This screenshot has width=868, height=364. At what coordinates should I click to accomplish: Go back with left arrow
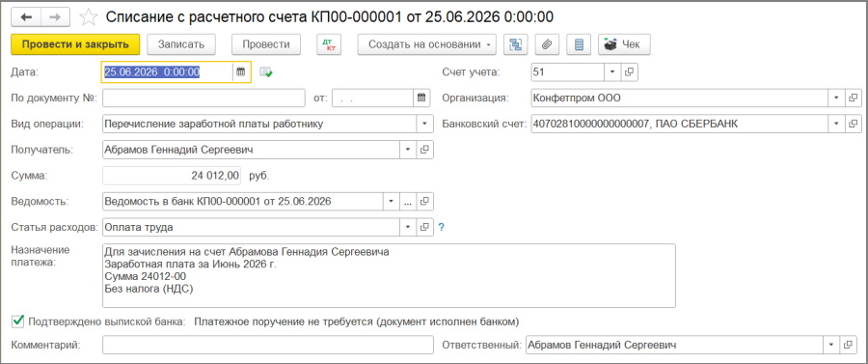coord(27,17)
